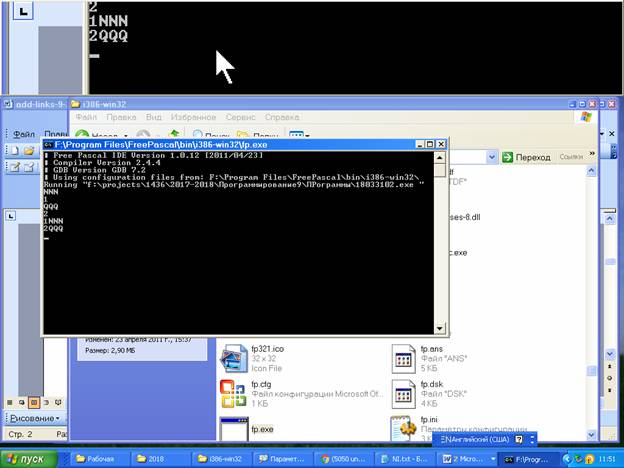Click the fp.ini file name
This screenshot has width=624, height=468.
[429, 419]
